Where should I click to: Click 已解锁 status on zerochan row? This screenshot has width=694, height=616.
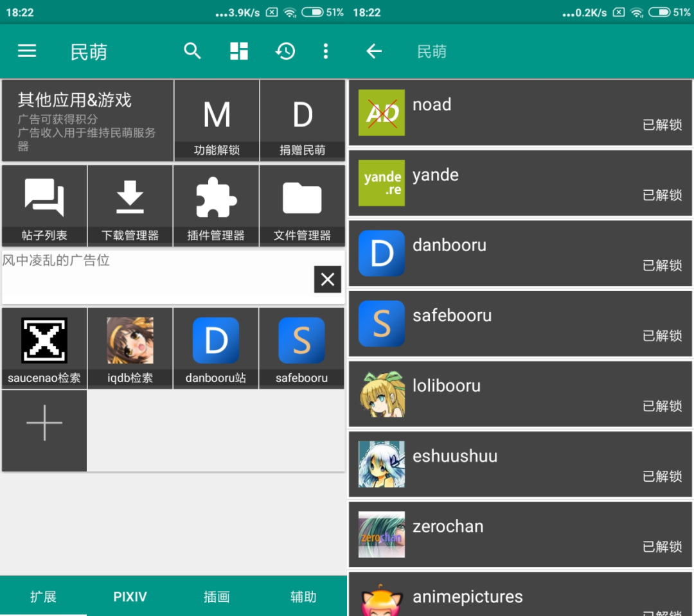point(662,547)
